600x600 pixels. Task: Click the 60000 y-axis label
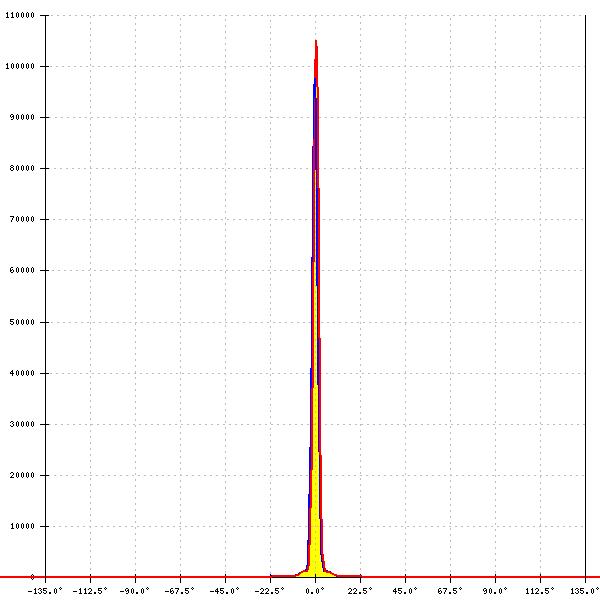(22, 270)
